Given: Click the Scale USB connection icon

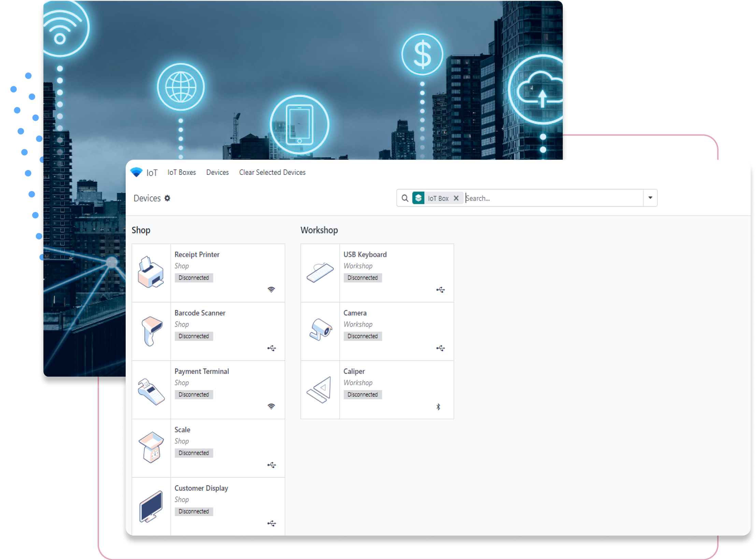Looking at the screenshot, I should point(271,465).
